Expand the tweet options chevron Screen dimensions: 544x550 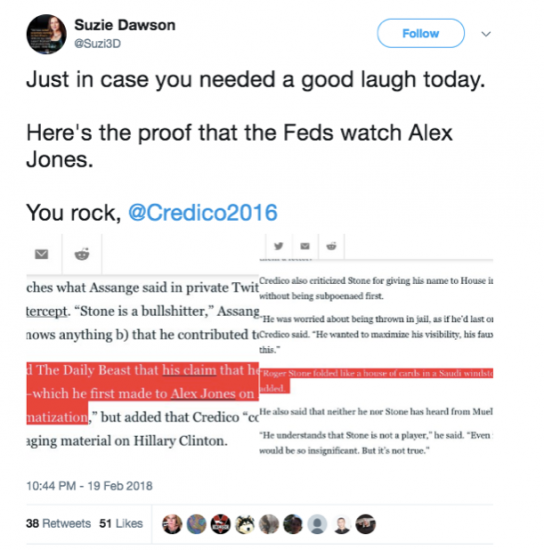click(486, 34)
